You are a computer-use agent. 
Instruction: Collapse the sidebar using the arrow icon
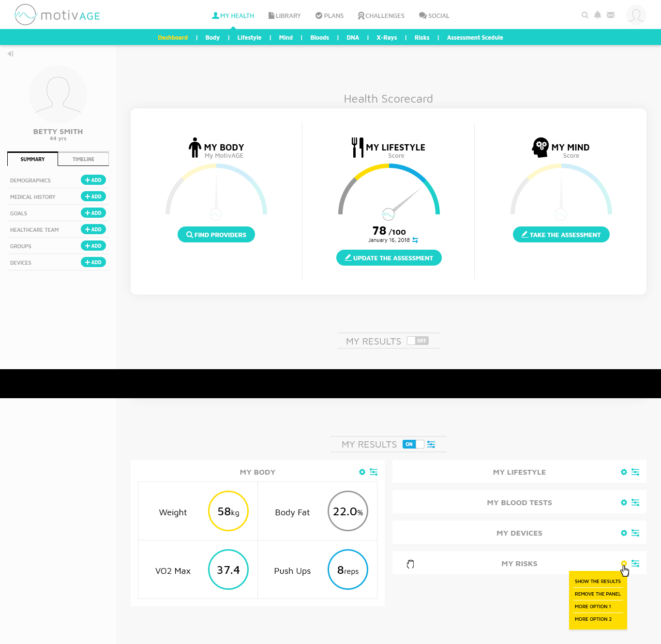(x=10, y=54)
